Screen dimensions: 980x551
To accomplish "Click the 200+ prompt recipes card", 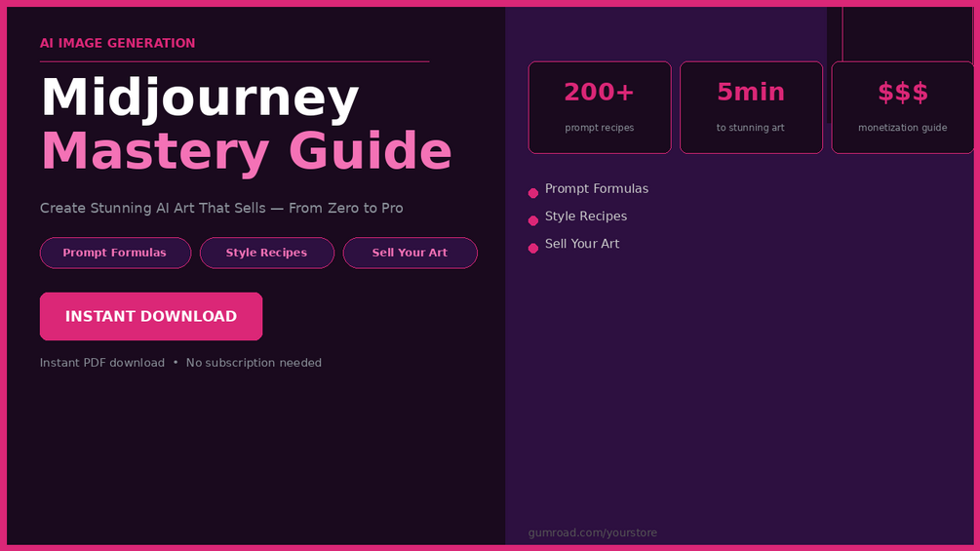I will click(x=600, y=107).
